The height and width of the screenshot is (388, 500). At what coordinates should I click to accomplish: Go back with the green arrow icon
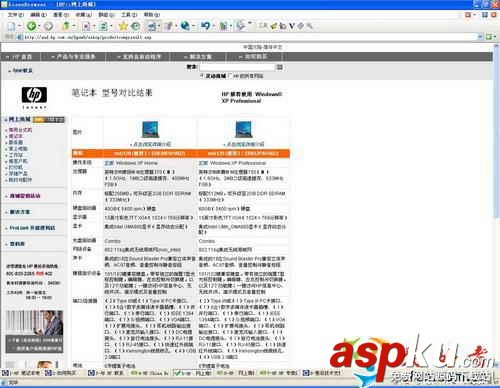point(31,26)
